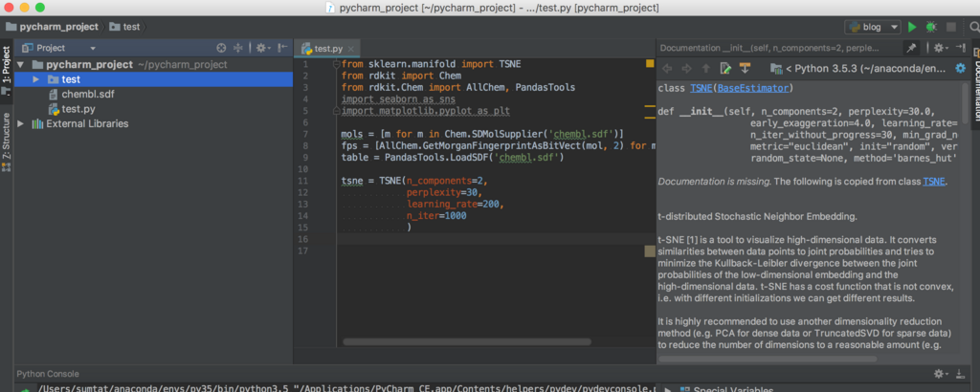Close the test.py editor tab
The height and width of the screenshot is (392, 980).
tap(350, 49)
